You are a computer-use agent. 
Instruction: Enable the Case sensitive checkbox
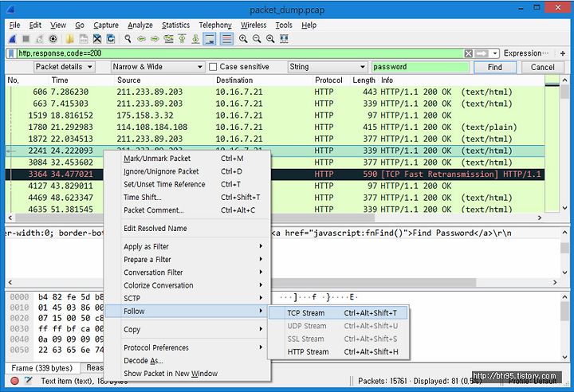pyautogui.click(x=213, y=67)
